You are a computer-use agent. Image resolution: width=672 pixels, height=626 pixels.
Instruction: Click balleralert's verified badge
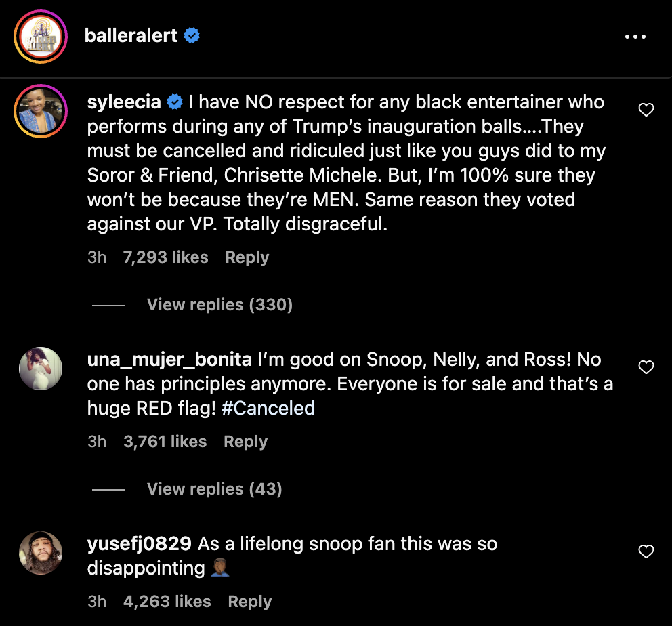coord(192,35)
